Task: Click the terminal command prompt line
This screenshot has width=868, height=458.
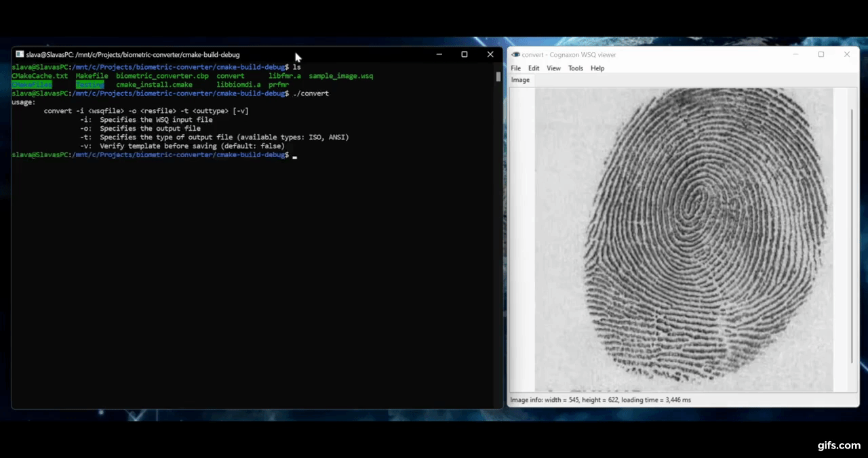Action: pyautogui.click(x=151, y=154)
